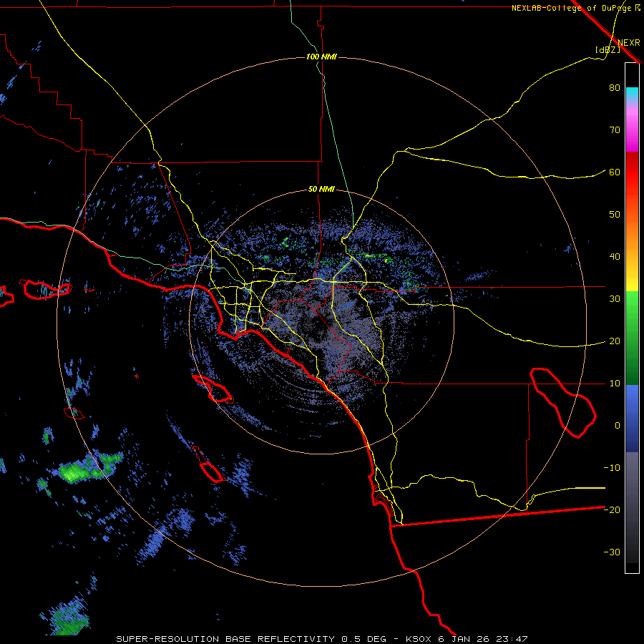Click the 70 value on the dBZ scale
The image size is (644, 644).
coord(615,130)
